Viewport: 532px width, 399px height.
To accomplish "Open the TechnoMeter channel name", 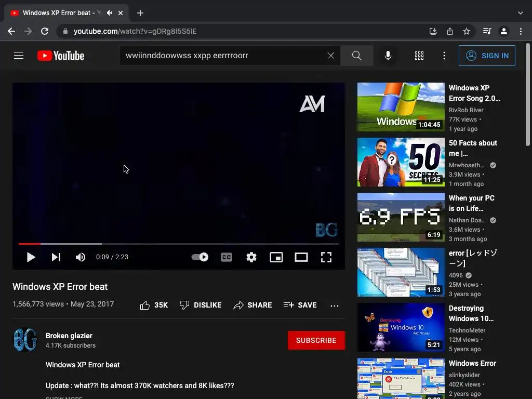I will point(467,330).
